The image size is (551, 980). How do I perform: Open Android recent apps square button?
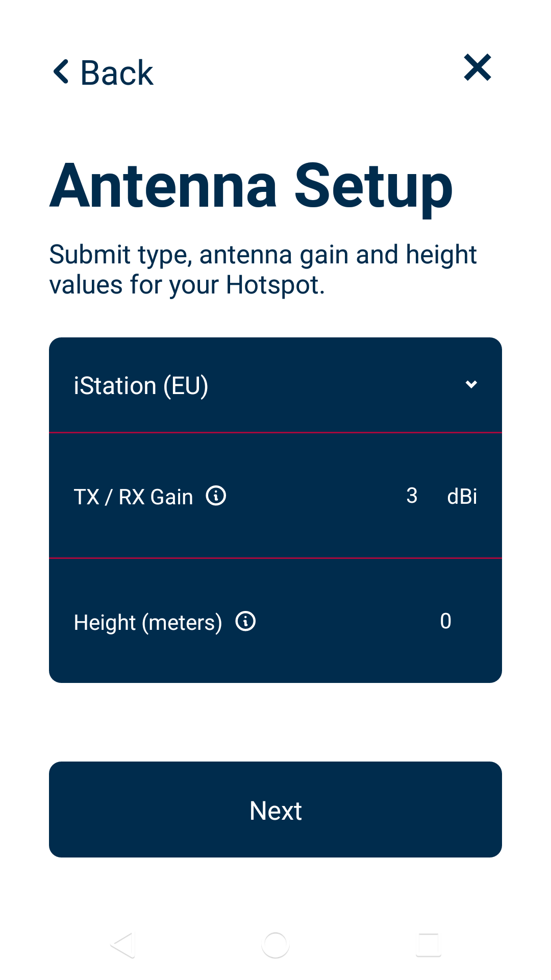click(x=428, y=945)
